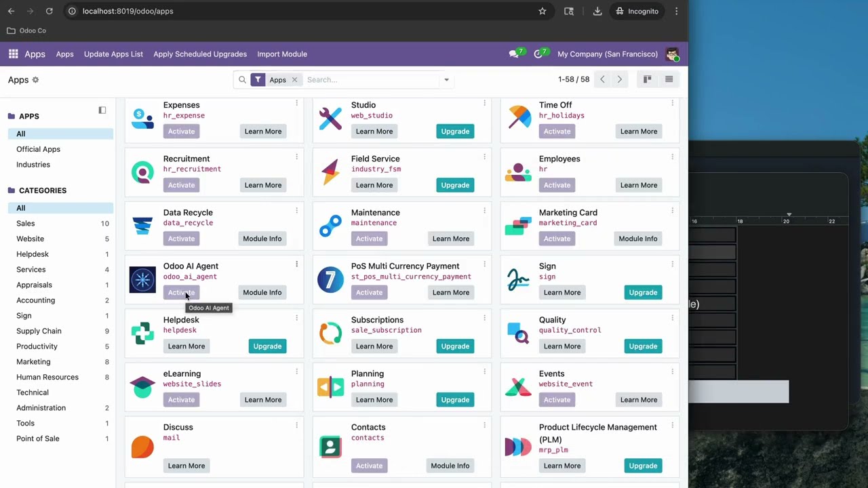Open the discuss messages icon in navbar
The width and height of the screenshot is (868, 488).
click(515, 54)
